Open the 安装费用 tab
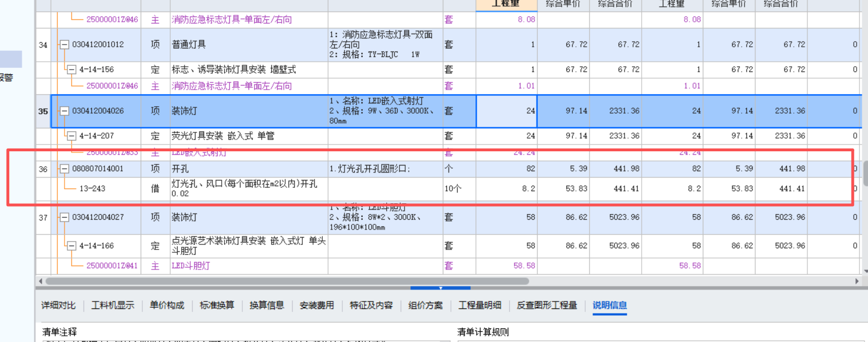This screenshot has height=342, width=868. tap(317, 305)
